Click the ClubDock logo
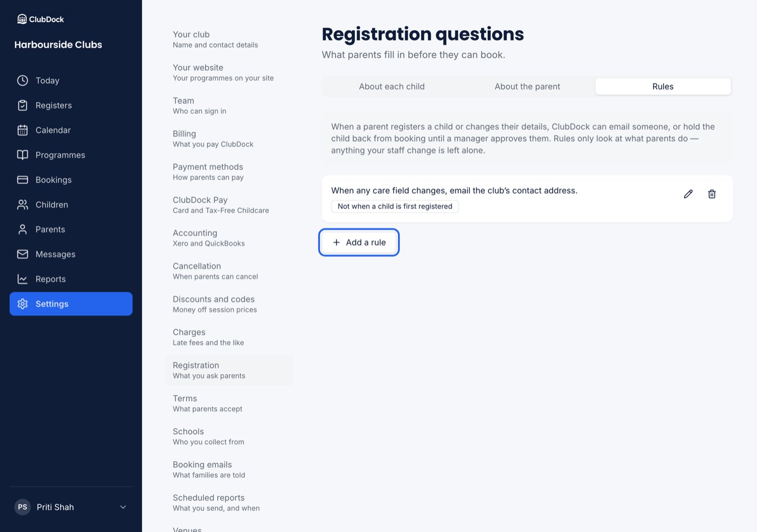 point(41,19)
